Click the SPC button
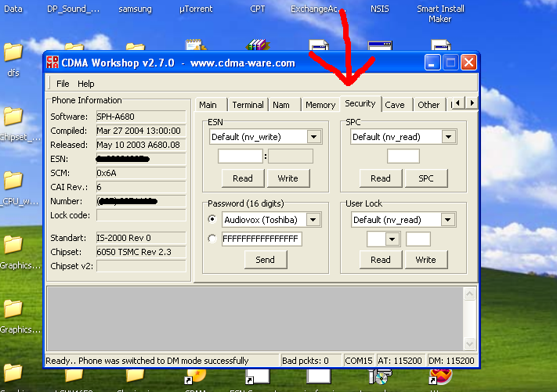557x392 pixels. (426, 178)
